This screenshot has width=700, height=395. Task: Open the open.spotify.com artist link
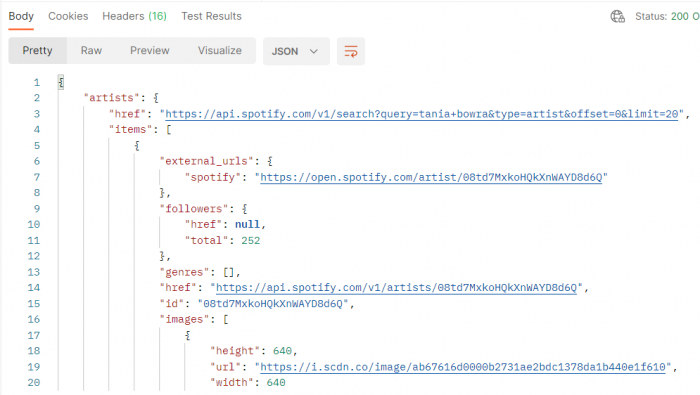tap(431, 177)
